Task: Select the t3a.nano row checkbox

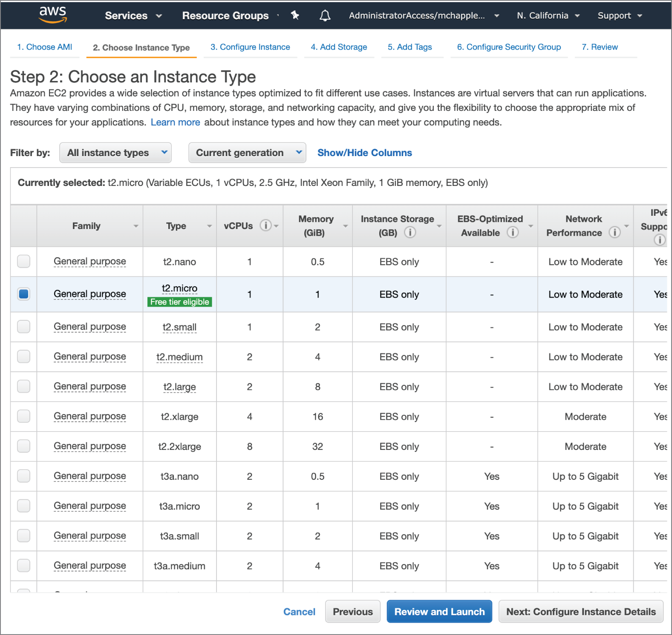Action: pyautogui.click(x=24, y=476)
